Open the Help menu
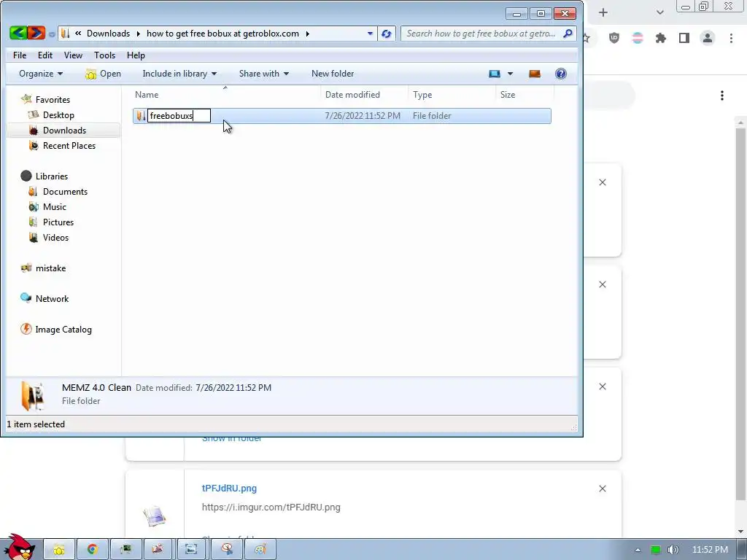Screen dimensions: 747x560 [x=136, y=55]
